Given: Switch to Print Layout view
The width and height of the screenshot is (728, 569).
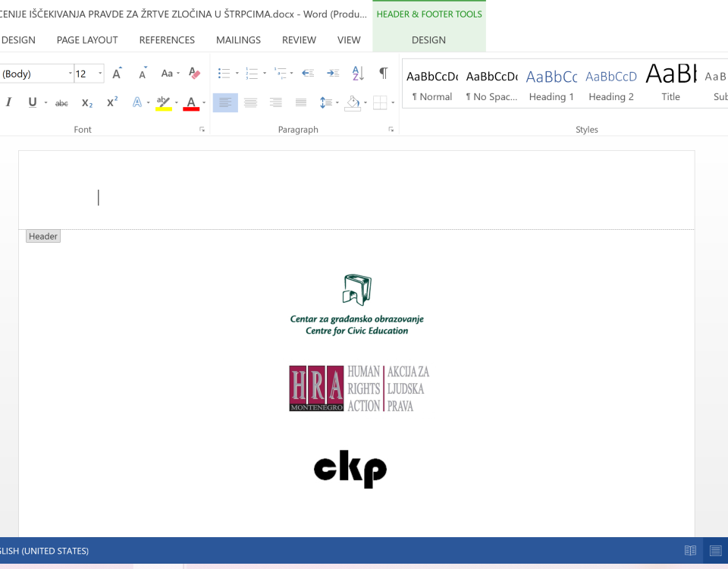Looking at the screenshot, I should [715, 551].
